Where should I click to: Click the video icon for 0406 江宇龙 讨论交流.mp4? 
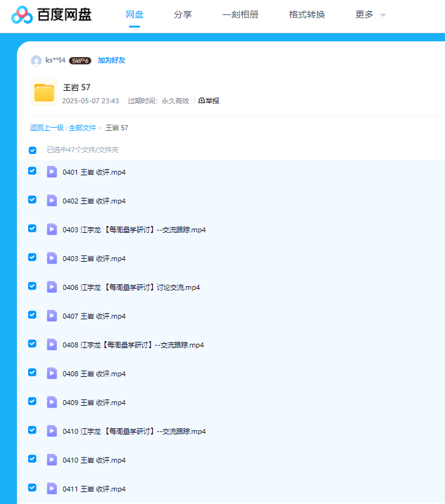[52, 287]
